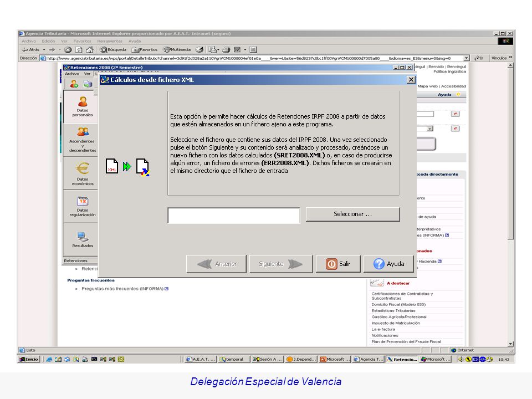Viewport: 532px width, 399px height.
Task: Click the History icon in browser toolbar
Action: pos(199,50)
